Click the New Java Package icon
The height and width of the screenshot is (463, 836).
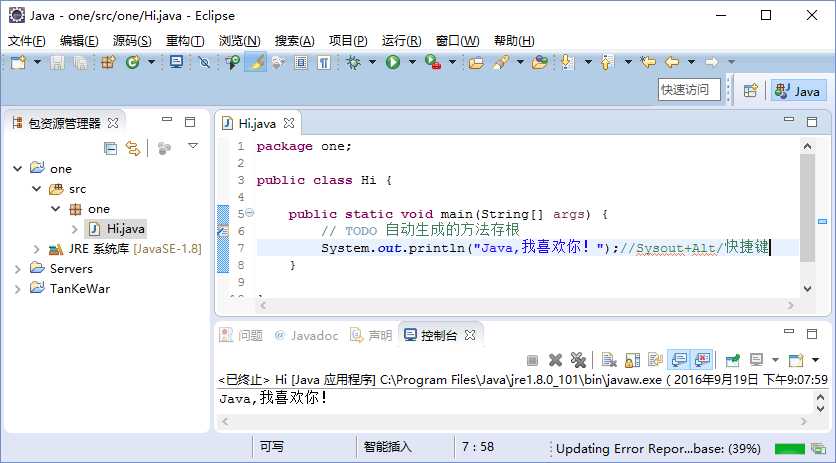(x=108, y=62)
